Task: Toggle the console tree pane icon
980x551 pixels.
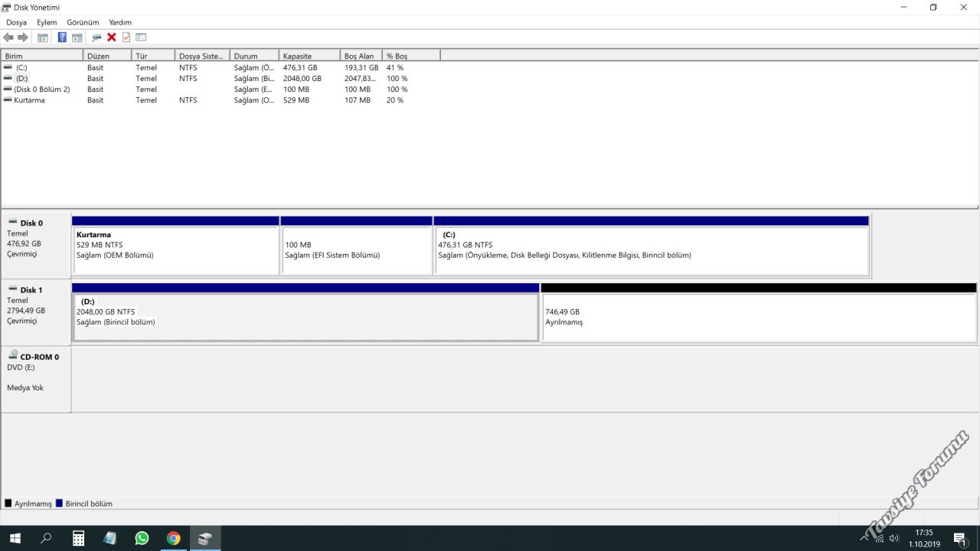Action: [43, 37]
